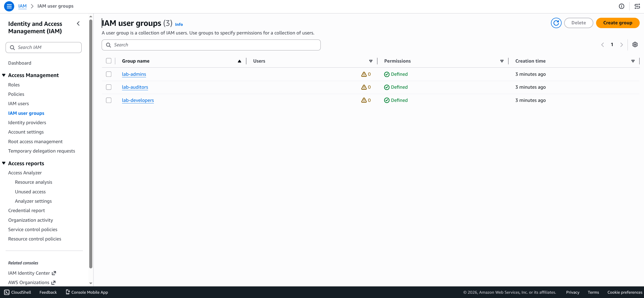Collapse the IAM sidebar panel

[x=78, y=24]
